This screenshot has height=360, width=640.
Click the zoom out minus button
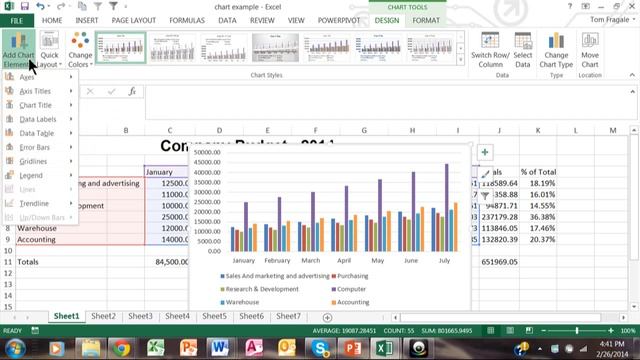543,330
